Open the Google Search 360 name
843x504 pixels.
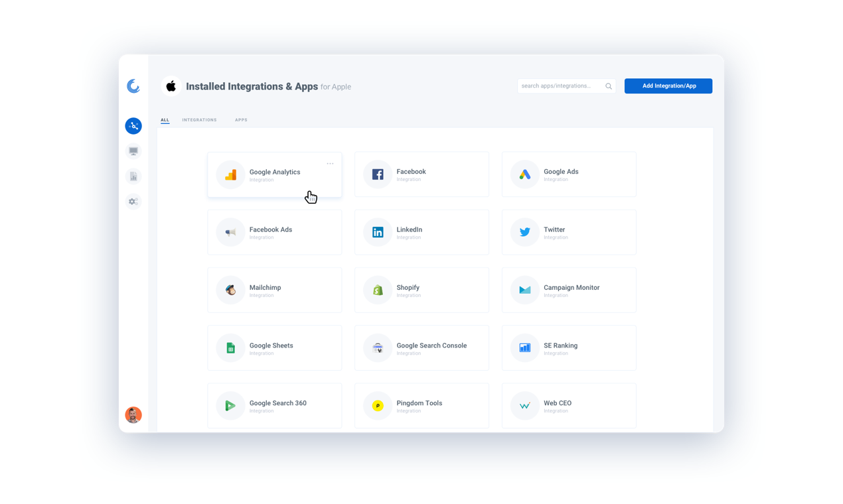coord(278,403)
